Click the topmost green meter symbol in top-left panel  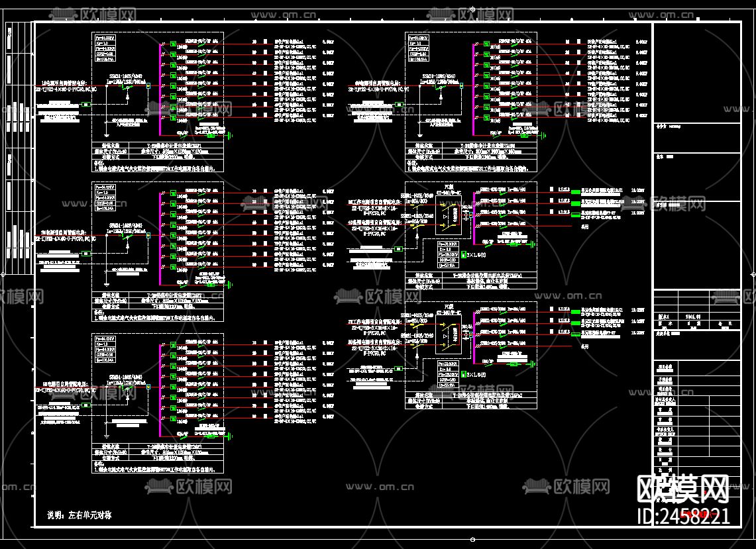coord(173,44)
